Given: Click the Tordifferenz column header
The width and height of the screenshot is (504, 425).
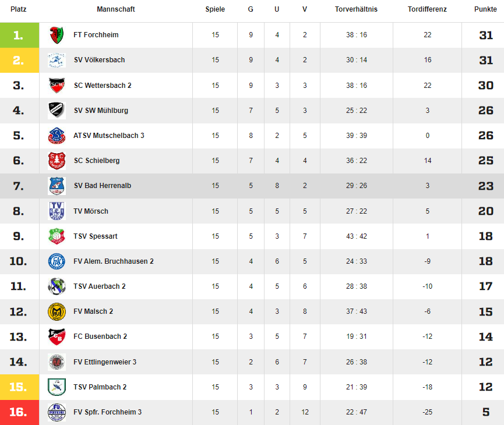Looking at the screenshot, I should click(x=428, y=9).
